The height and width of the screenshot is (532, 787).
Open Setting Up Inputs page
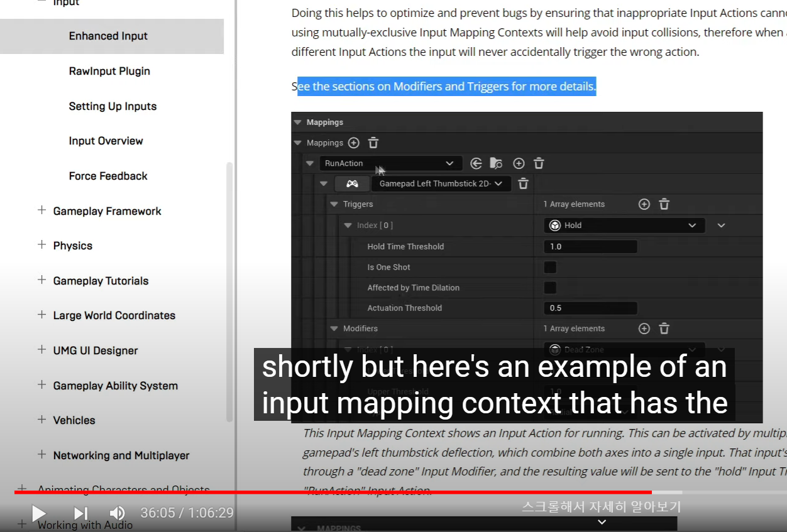(113, 106)
